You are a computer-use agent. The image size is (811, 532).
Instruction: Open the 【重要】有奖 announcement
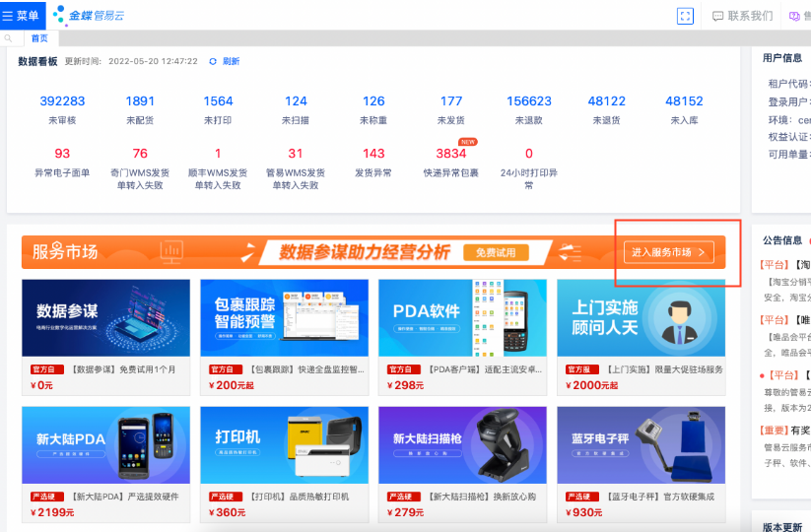coord(784,431)
